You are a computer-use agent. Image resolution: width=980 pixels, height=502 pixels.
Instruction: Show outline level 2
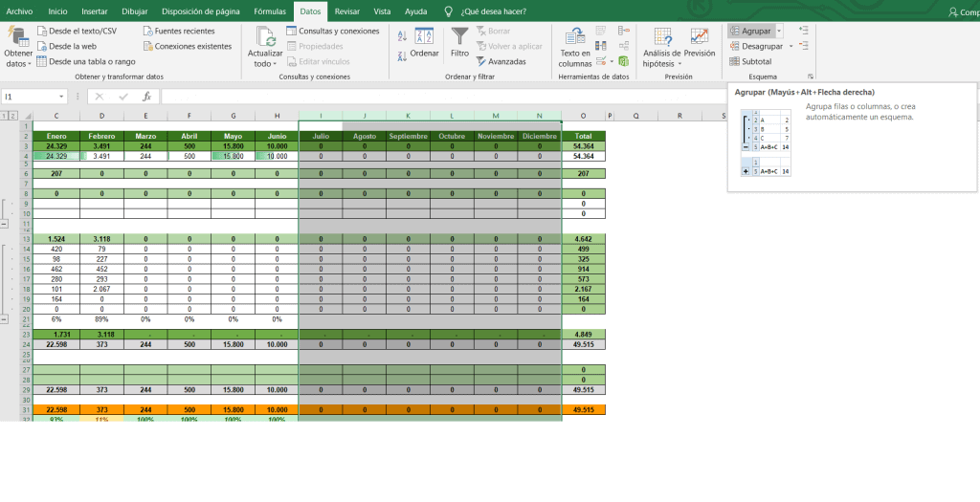coord(11,116)
